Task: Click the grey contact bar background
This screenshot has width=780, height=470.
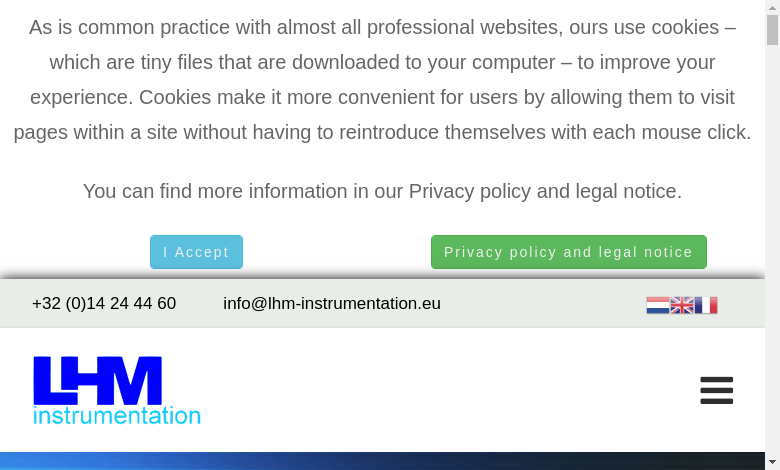Action: point(542,303)
